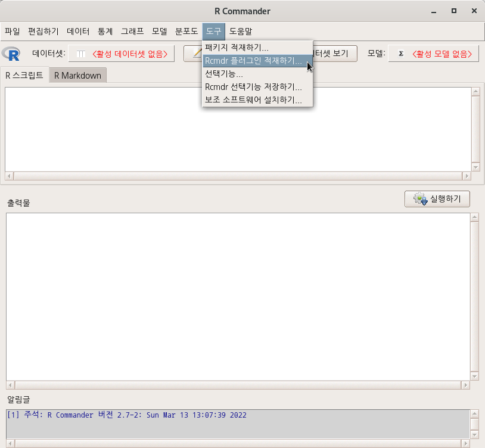Minimize the R Commander window

(x=434, y=11)
